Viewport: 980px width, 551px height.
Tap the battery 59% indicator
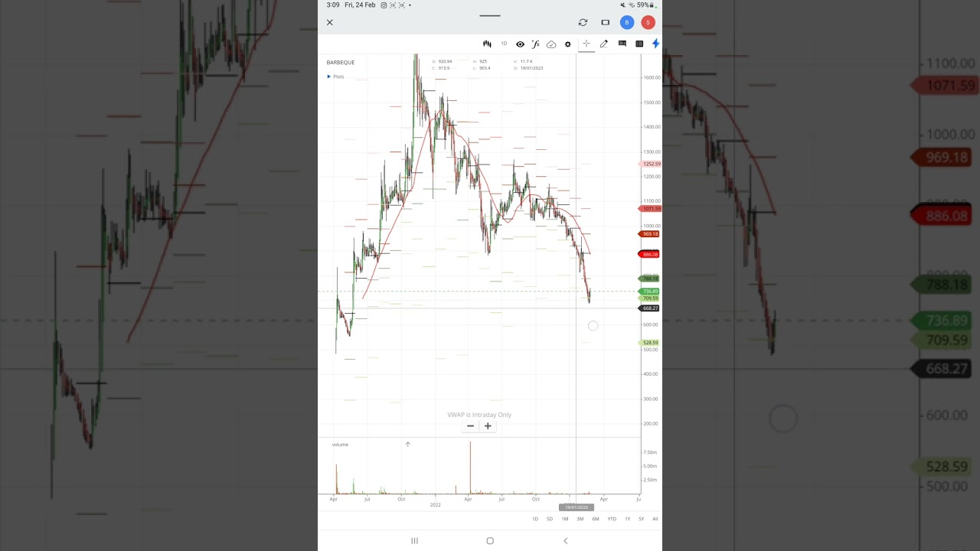point(645,5)
